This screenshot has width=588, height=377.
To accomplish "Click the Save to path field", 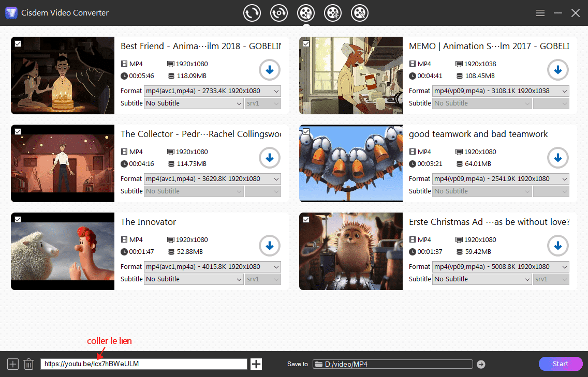I will coord(393,364).
